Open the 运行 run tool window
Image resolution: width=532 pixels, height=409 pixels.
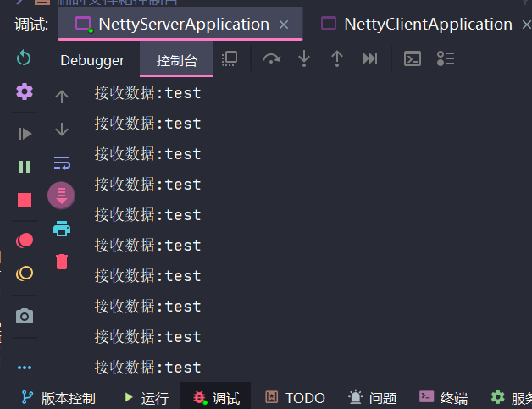point(146,397)
